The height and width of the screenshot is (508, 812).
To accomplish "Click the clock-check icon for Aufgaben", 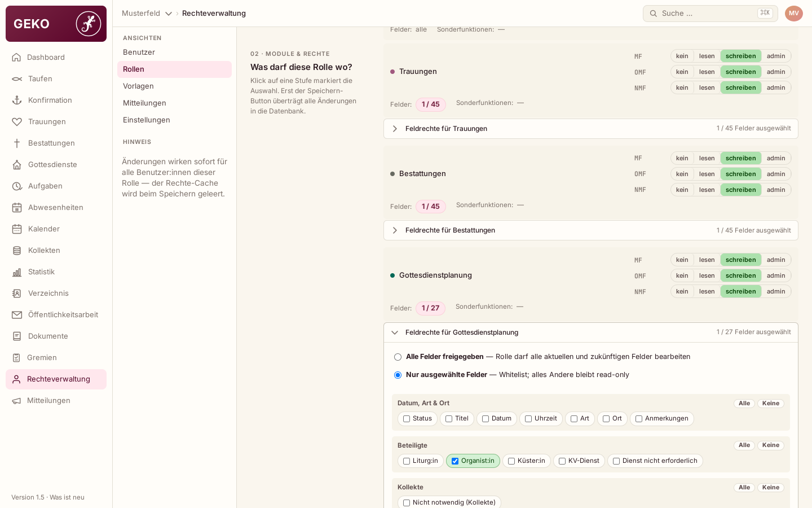I will click(x=17, y=186).
